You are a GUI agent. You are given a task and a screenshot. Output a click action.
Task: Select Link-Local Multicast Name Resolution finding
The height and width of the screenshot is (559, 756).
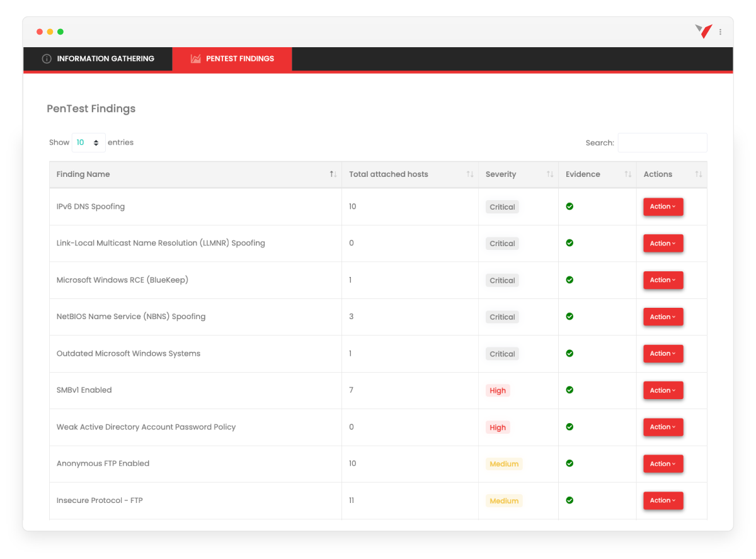click(x=161, y=243)
